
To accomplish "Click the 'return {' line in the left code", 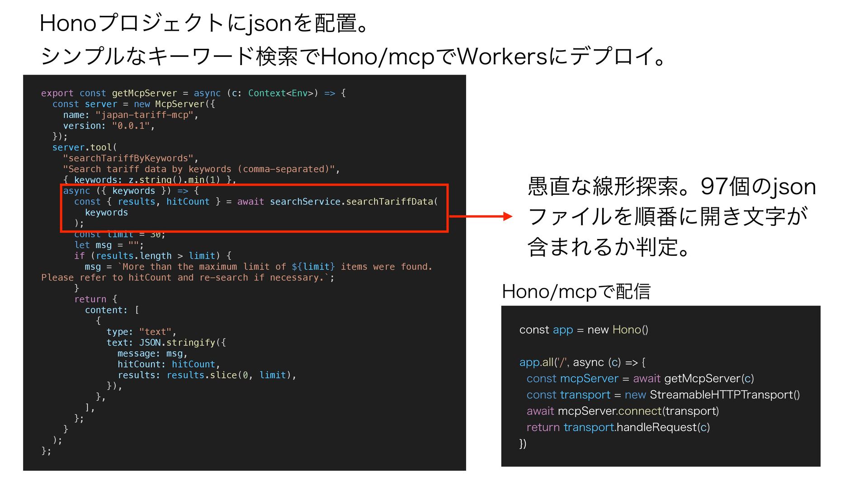I will pos(96,299).
